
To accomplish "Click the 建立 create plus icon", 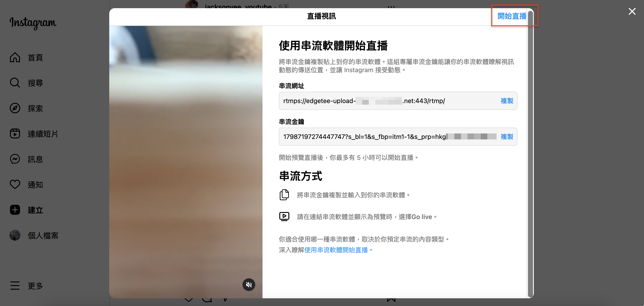I will coord(15,210).
